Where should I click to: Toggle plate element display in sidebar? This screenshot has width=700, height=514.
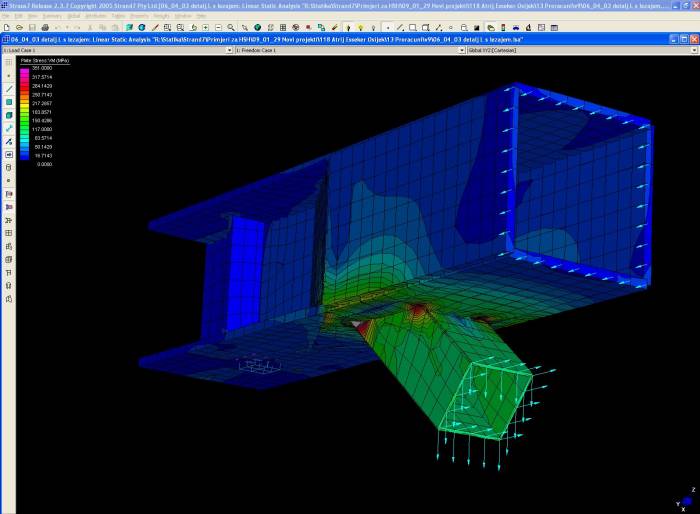tap(9, 102)
